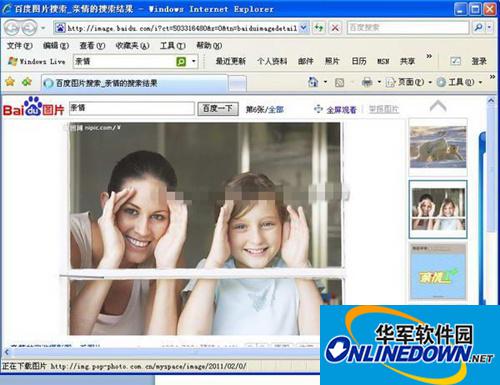Go forward with the browser Forward arrow
Viewport: 500px width, 385px height.
tap(29, 28)
